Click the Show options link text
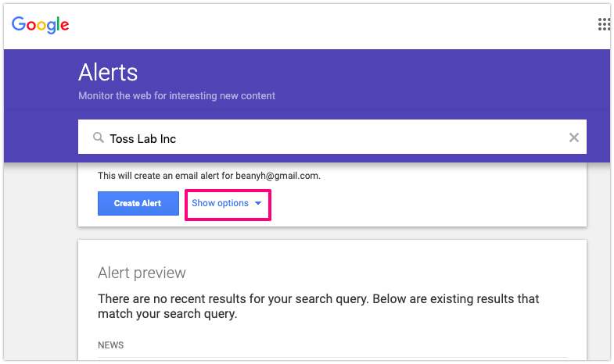This screenshot has height=364, width=614. click(220, 203)
